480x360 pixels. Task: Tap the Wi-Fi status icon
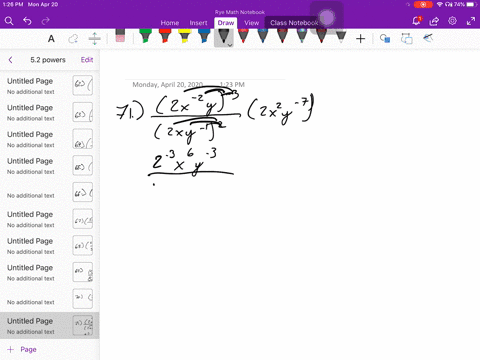440,5
